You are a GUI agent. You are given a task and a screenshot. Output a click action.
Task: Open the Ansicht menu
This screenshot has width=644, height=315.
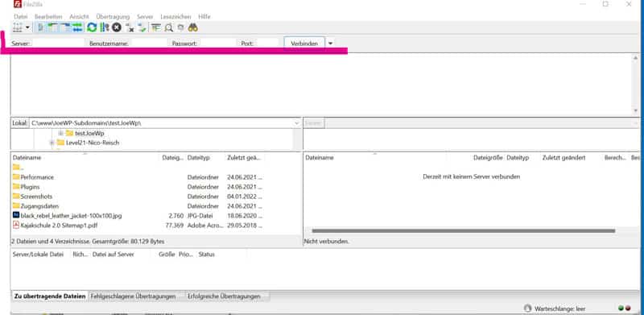coord(79,17)
